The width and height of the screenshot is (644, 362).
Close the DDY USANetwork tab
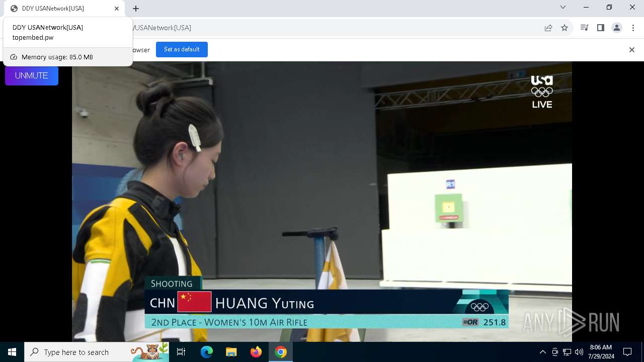pos(117,9)
